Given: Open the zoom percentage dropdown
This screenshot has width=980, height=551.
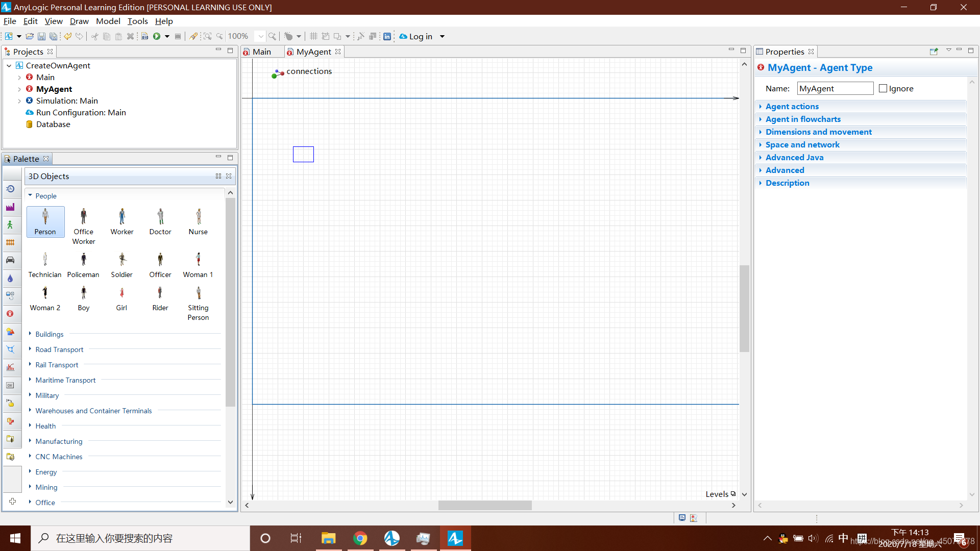Looking at the screenshot, I should tap(261, 36).
